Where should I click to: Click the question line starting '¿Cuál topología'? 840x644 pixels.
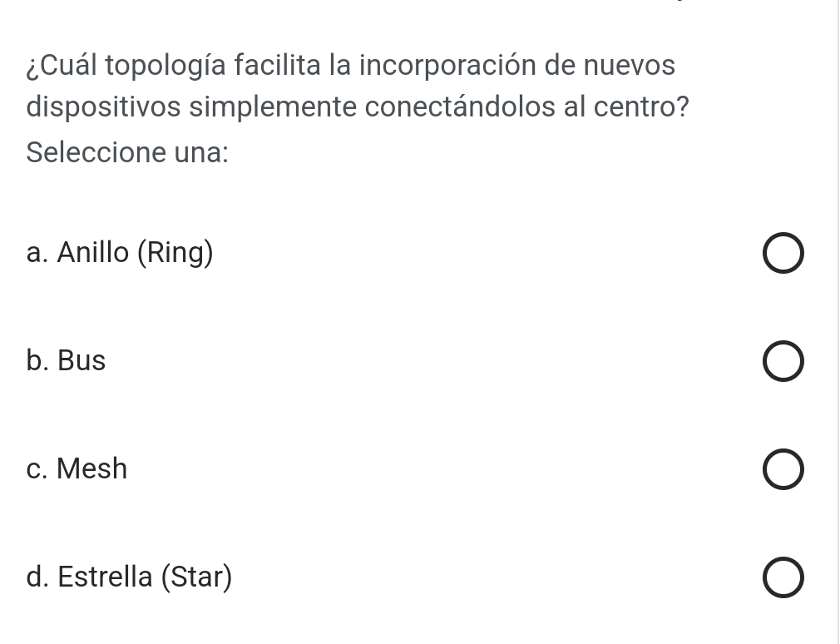(x=350, y=66)
